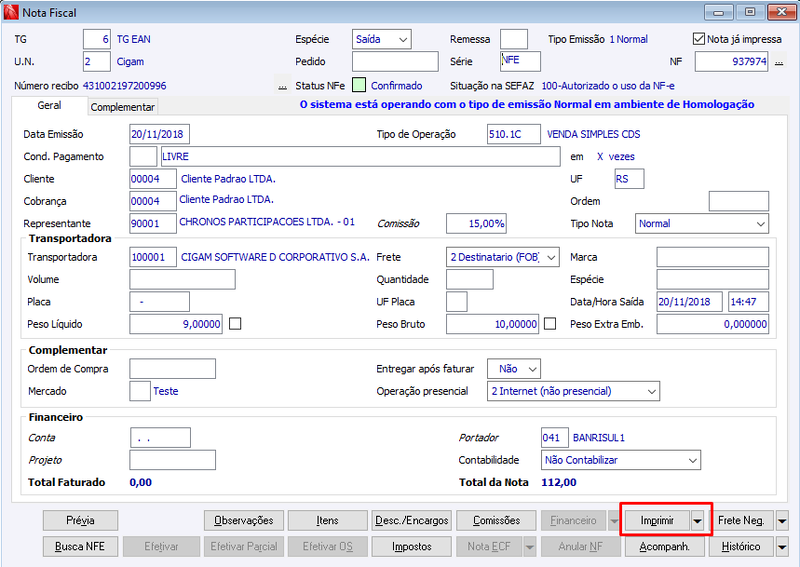Click the Nota ECF button
The image size is (800, 567).
[489, 547]
